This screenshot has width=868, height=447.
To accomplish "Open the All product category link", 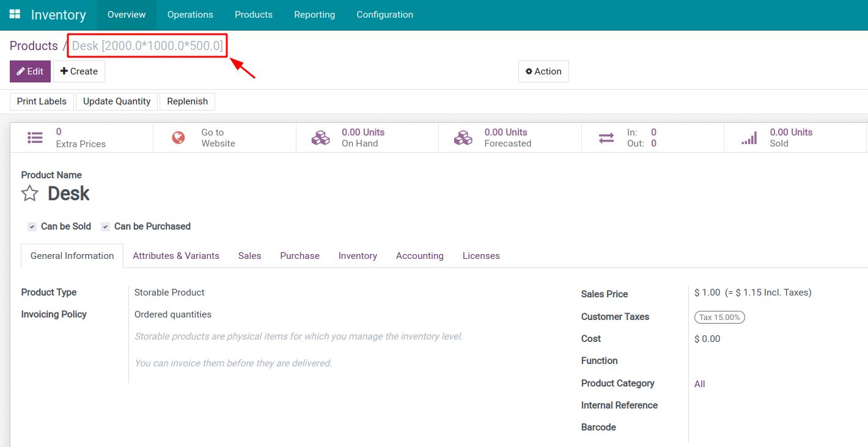I will (699, 384).
